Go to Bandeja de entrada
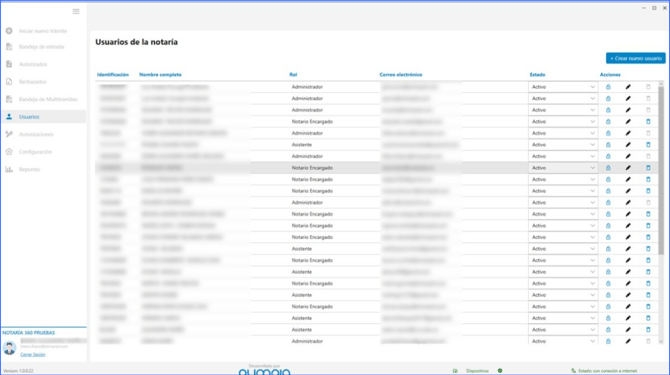The width and height of the screenshot is (670, 375). (x=41, y=47)
